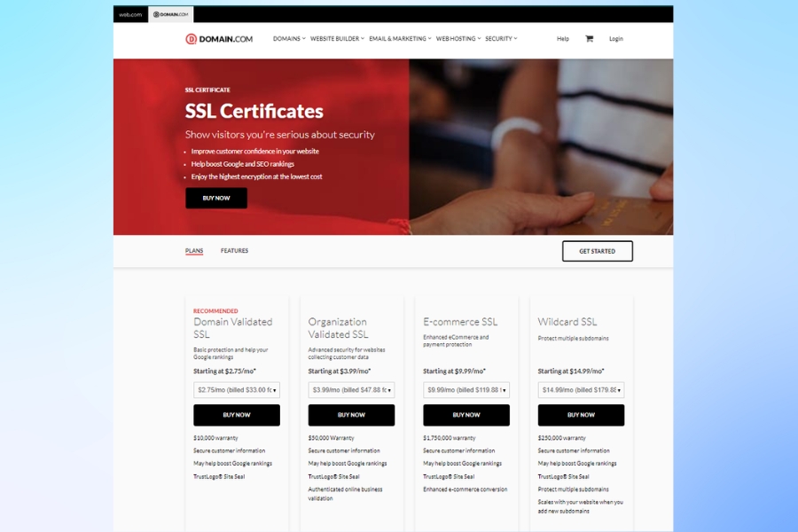798x532 pixels.
Task: Click the $50,000 Warranty text
Action: click(331, 438)
